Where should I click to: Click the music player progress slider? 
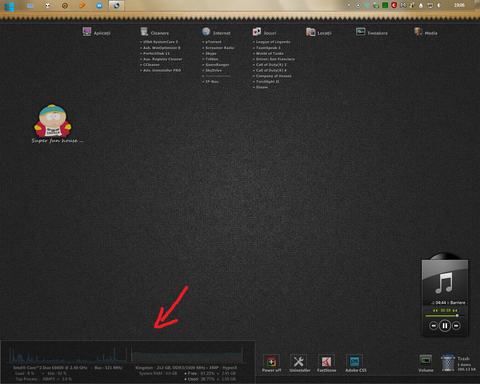444,315
